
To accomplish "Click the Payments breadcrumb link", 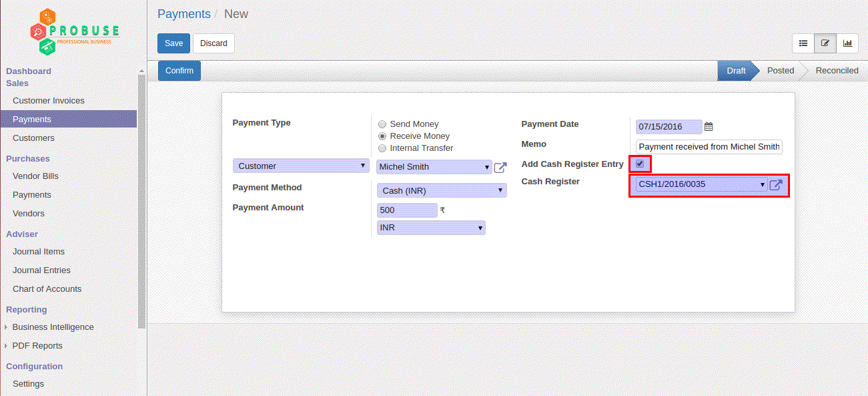I will [184, 14].
